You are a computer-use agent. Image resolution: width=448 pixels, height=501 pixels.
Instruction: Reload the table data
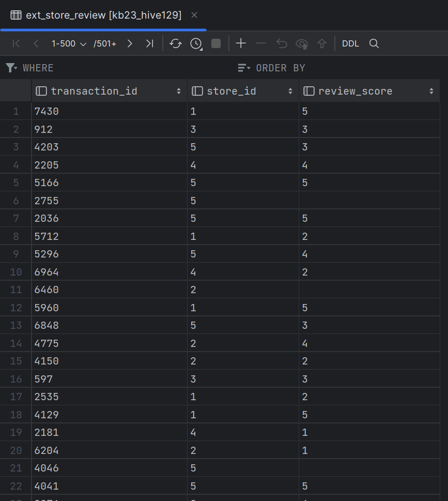click(x=176, y=43)
